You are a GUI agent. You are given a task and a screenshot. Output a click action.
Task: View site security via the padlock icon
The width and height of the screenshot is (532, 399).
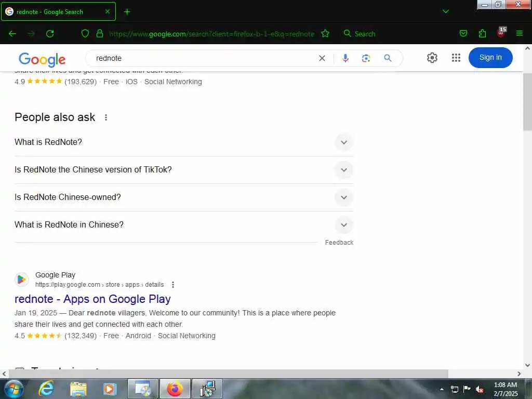[x=99, y=33]
